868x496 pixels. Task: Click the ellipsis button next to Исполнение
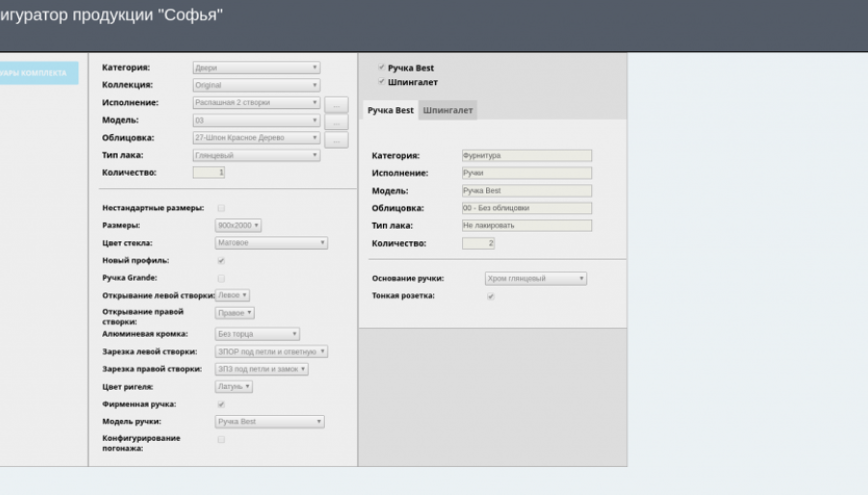(335, 103)
